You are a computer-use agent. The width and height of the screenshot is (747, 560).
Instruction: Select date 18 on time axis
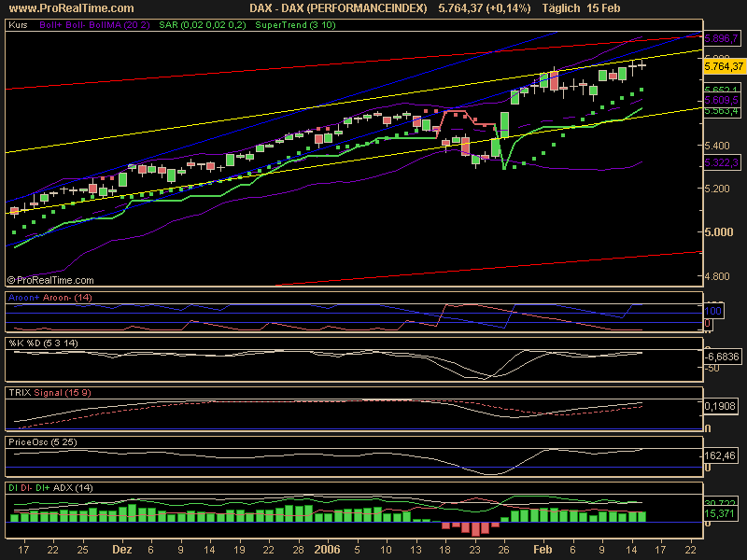click(445, 550)
